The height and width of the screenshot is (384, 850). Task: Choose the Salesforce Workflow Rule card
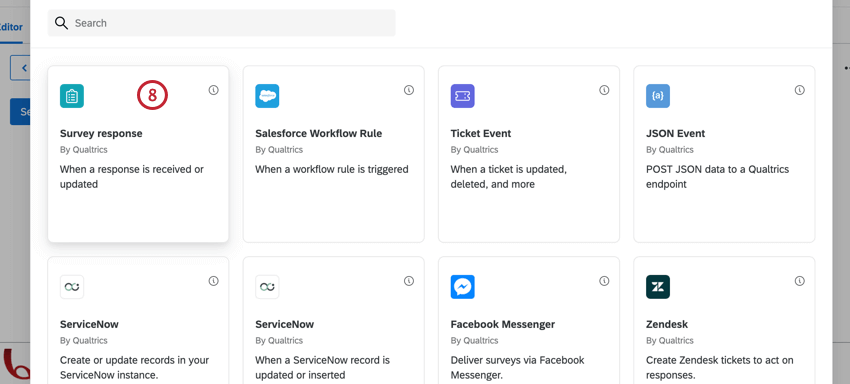click(333, 154)
